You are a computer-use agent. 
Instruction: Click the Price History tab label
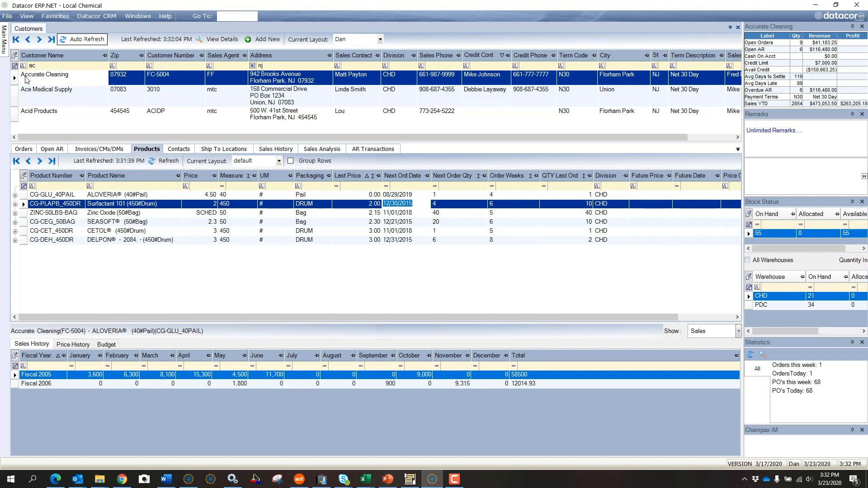click(x=73, y=344)
